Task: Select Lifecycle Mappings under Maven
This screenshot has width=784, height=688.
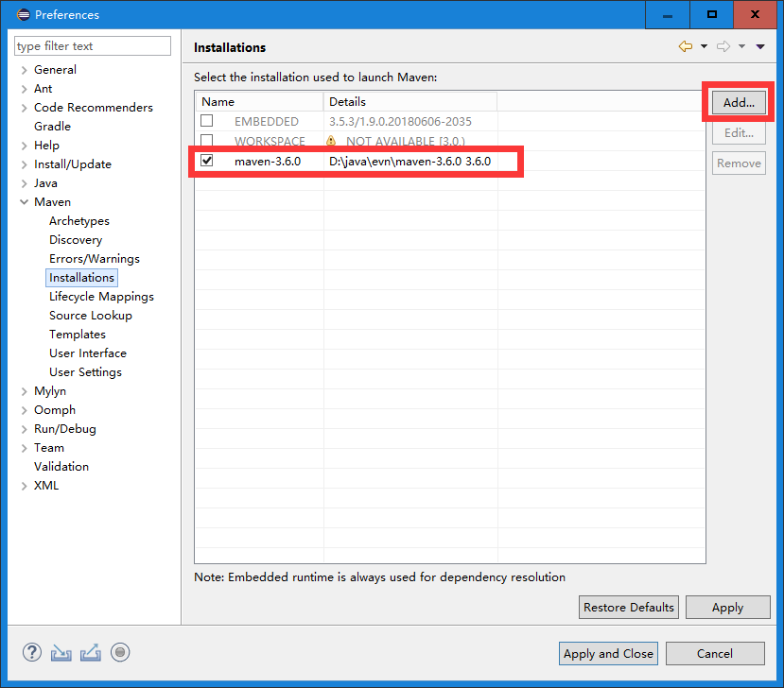Action: pos(101,297)
